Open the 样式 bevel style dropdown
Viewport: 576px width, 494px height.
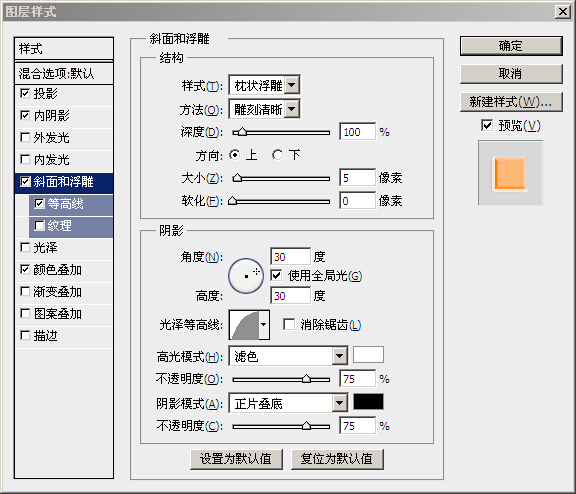[x=292, y=85]
